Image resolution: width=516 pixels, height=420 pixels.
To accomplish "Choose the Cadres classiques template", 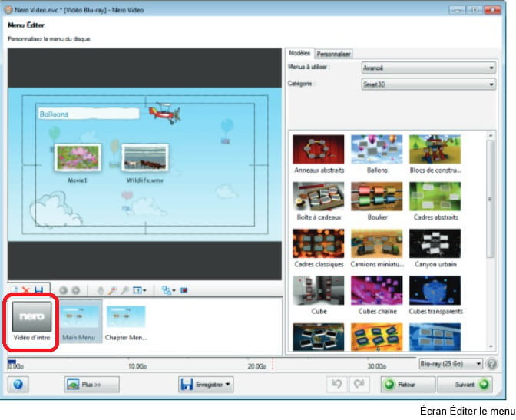I will point(319,248).
